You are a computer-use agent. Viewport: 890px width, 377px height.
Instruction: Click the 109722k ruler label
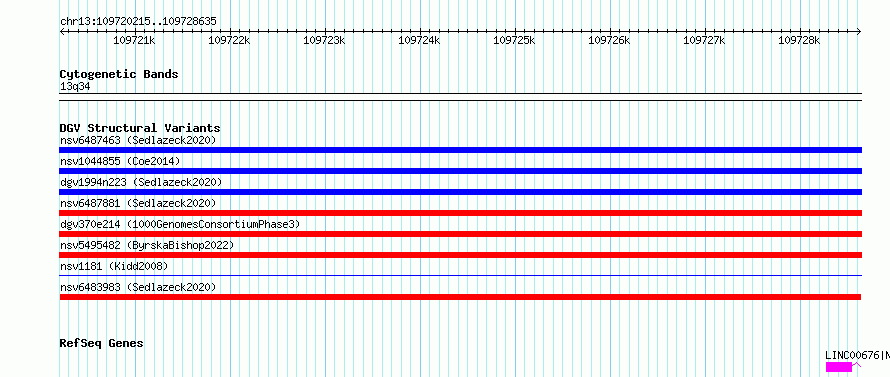coord(229,40)
